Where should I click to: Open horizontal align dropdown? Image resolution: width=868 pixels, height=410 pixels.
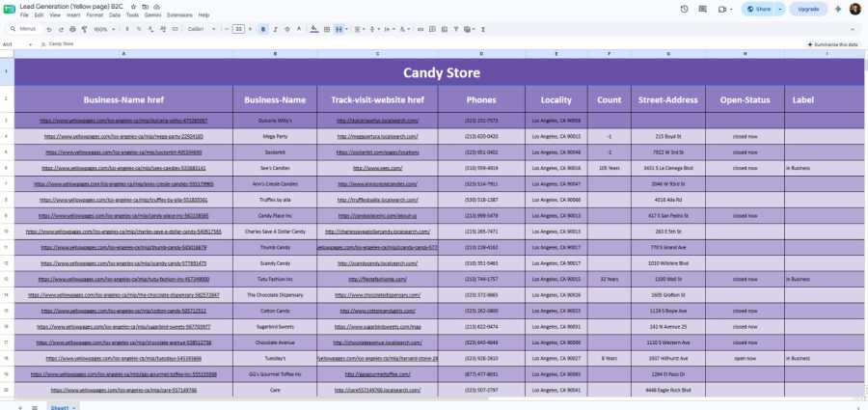coord(360,29)
